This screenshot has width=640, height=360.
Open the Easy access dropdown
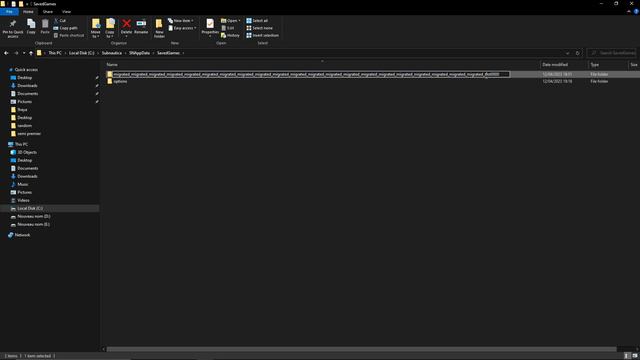coord(182,28)
